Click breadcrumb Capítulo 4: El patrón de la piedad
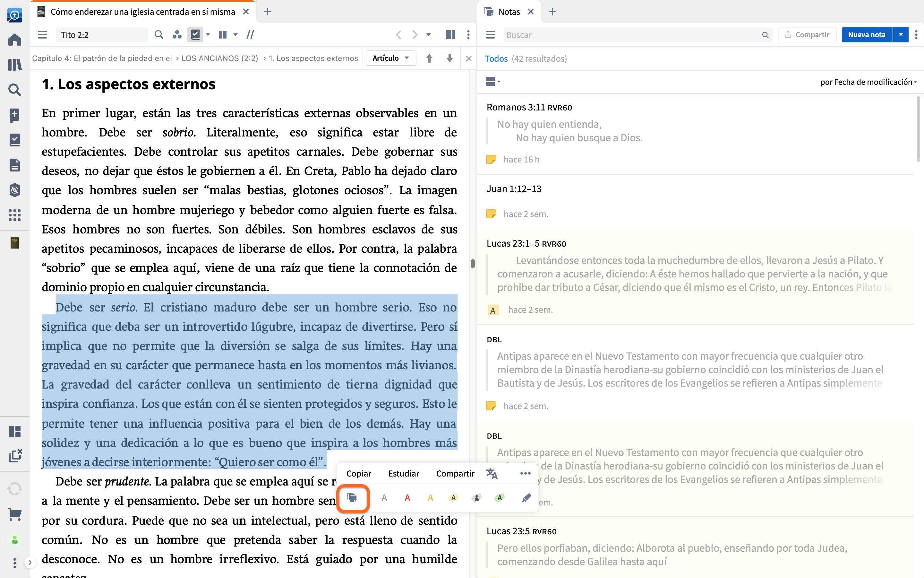The image size is (924, 578). pos(102,58)
